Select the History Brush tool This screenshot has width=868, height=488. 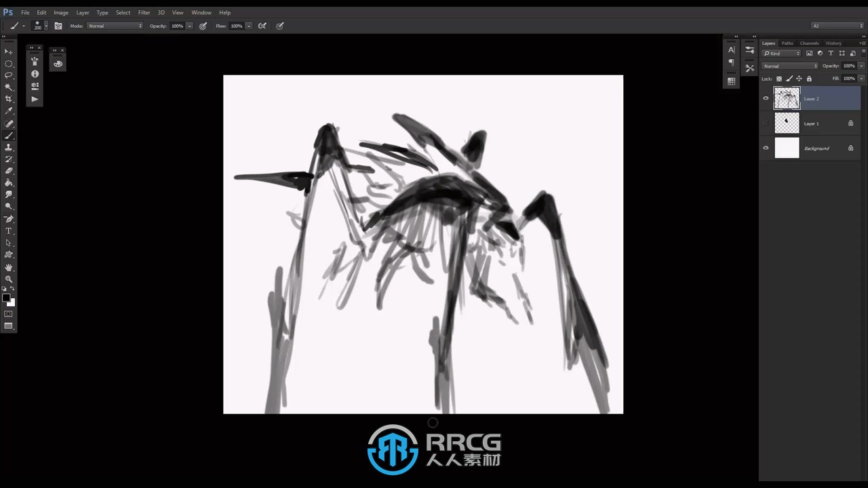pos(9,159)
